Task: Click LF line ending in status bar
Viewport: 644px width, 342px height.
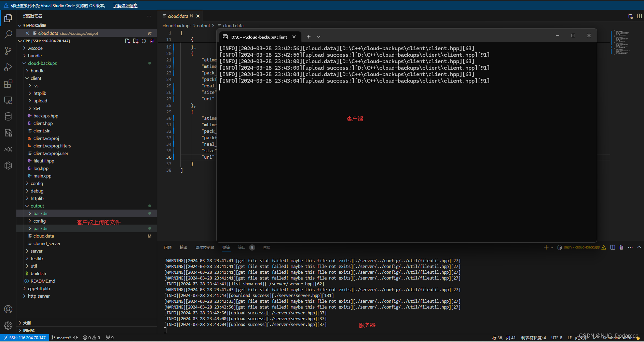Action: 570,338
